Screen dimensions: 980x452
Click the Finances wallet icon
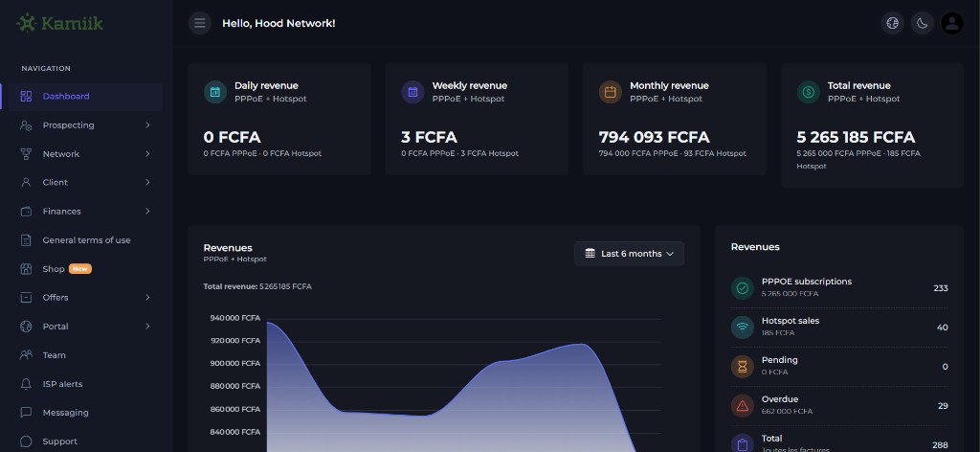26,212
